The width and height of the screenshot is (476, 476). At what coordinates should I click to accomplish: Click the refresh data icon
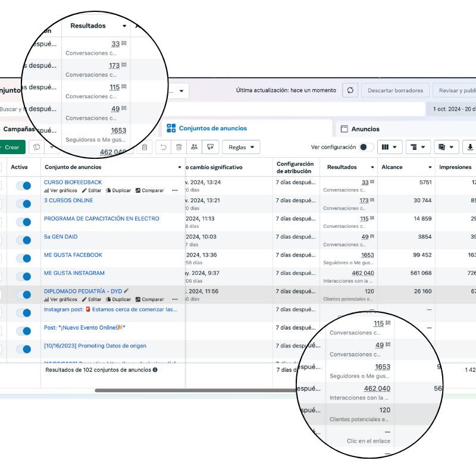pos(350,90)
